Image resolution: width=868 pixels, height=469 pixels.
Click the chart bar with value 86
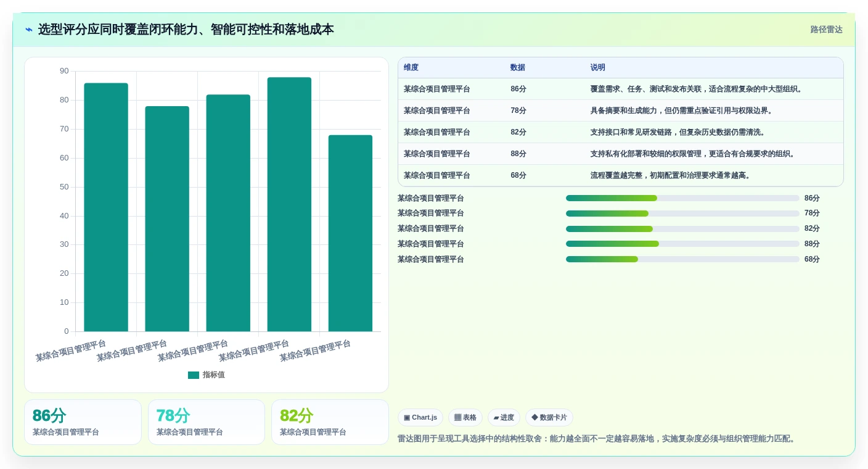(106, 207)
